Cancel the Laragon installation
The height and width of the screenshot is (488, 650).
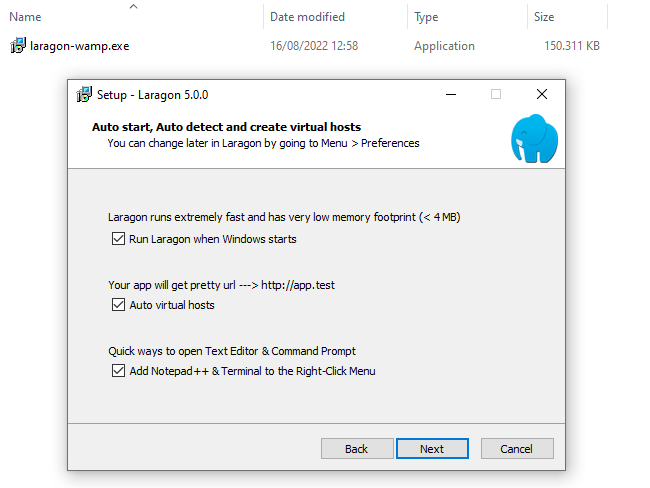[517, 449]
